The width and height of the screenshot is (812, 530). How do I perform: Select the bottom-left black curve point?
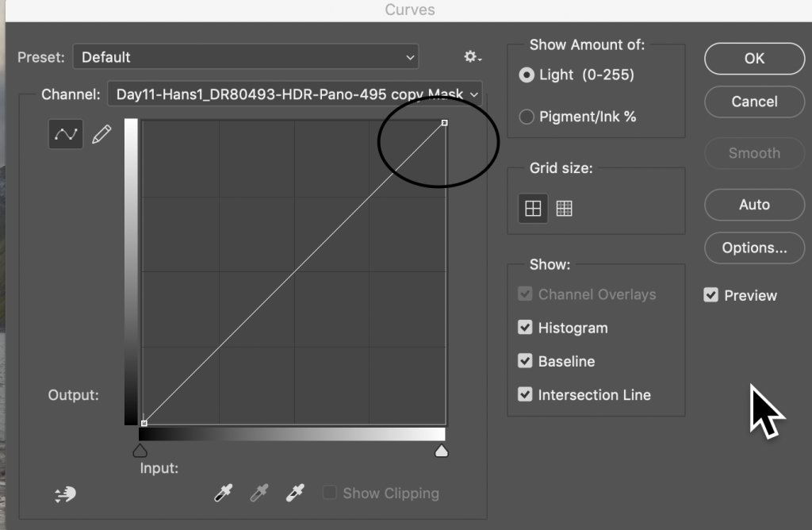(144, 423)
